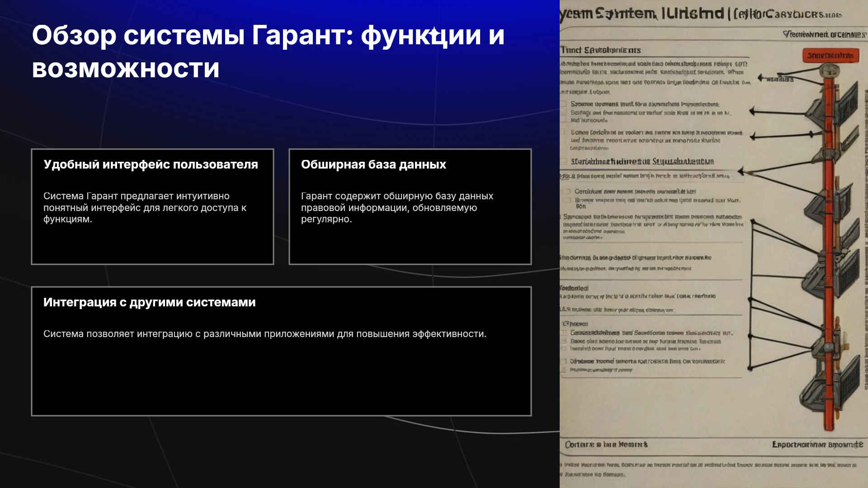The height and width of the screenshot is (488, 868).
Task: Select the 'Удобный интерфейс пользователя' card heading
Action: tap(151, 164)
